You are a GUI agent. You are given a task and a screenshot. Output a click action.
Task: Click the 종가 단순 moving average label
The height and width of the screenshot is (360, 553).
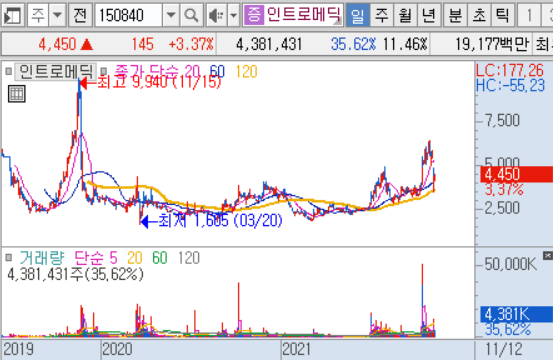click(x=147, y=71)
